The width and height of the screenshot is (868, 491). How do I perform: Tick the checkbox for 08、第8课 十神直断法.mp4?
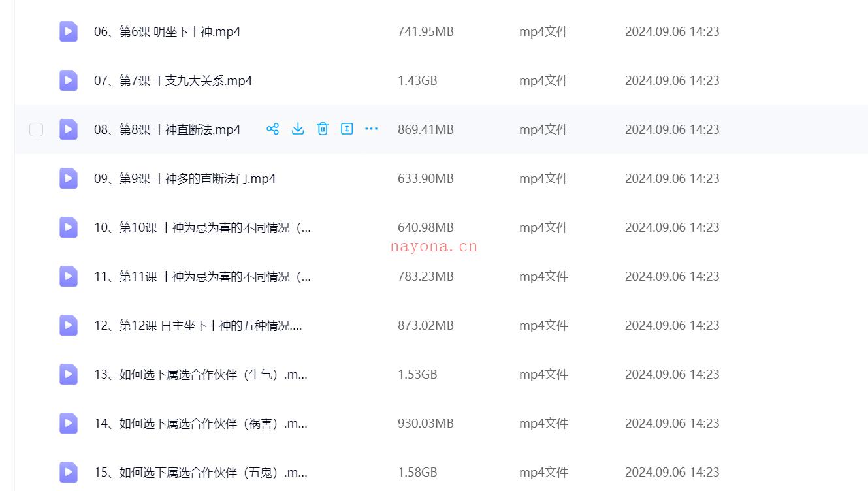tap(36, 129)
